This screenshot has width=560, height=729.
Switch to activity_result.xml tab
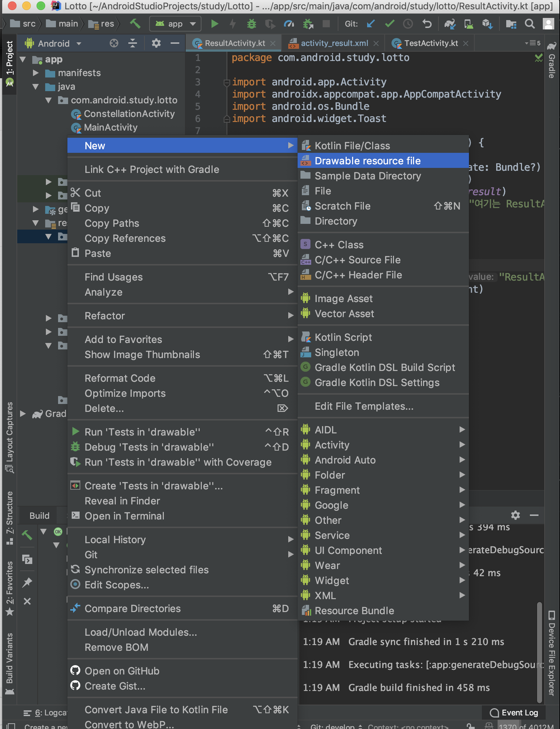pyautogui.click(x=333, y=43)
